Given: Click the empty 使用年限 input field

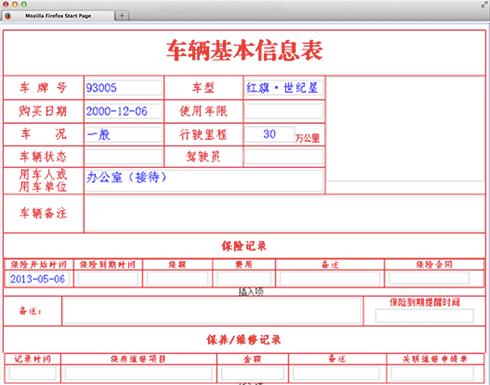Looking at the screenshot, I should coord(284,111).
